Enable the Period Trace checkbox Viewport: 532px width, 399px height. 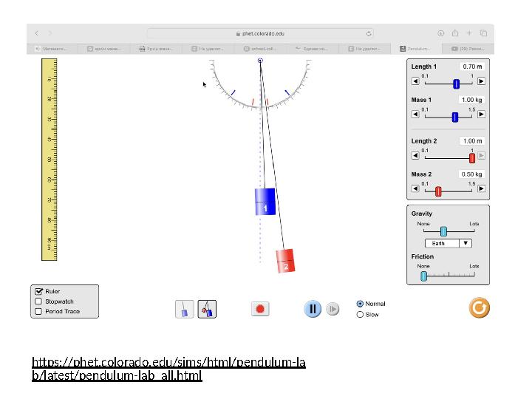(x=38, y=311)
